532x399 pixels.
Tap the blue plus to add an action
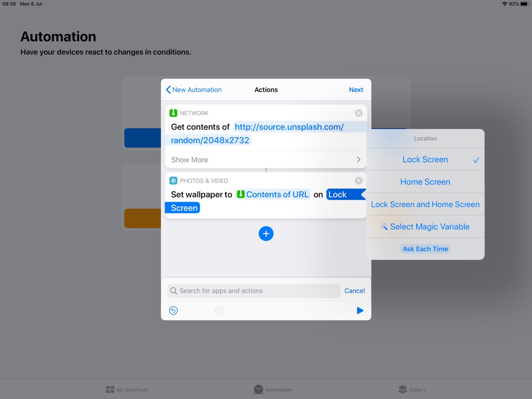(266, 233)
